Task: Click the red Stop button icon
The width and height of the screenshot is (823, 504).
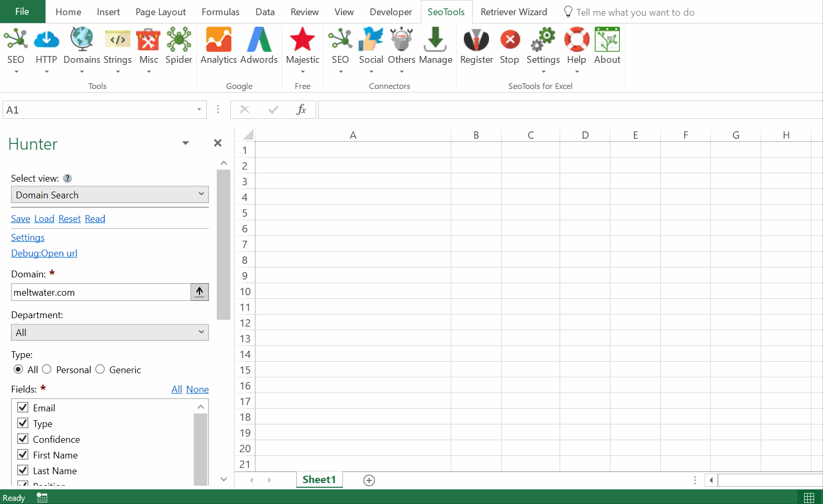Action: [x=509, y=40]
